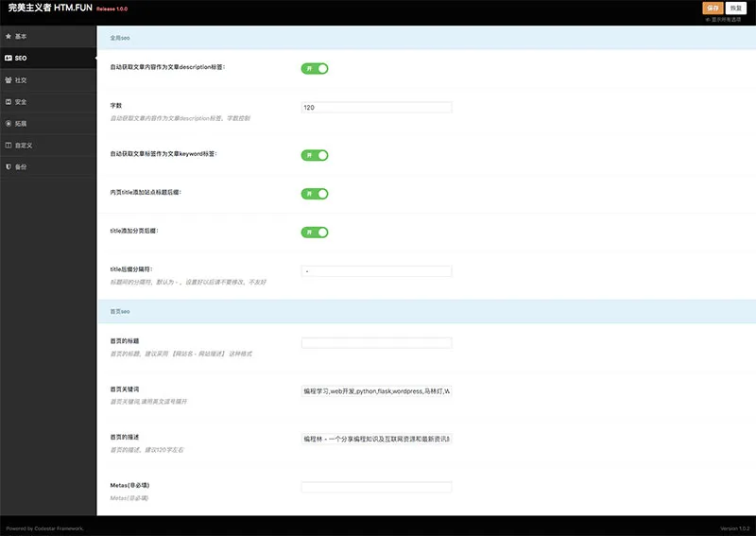The height and width of the screenshot is (536, 756).
Task: Click the white 恢复 restore button
Action: [736, 9]
